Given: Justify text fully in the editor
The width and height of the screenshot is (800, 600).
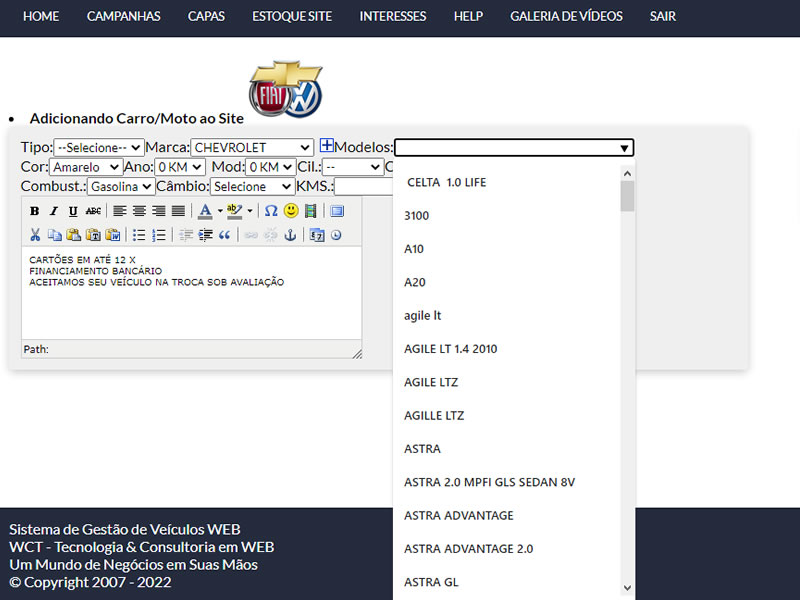Looking at the screenshot, I should (x=178, y=211).
